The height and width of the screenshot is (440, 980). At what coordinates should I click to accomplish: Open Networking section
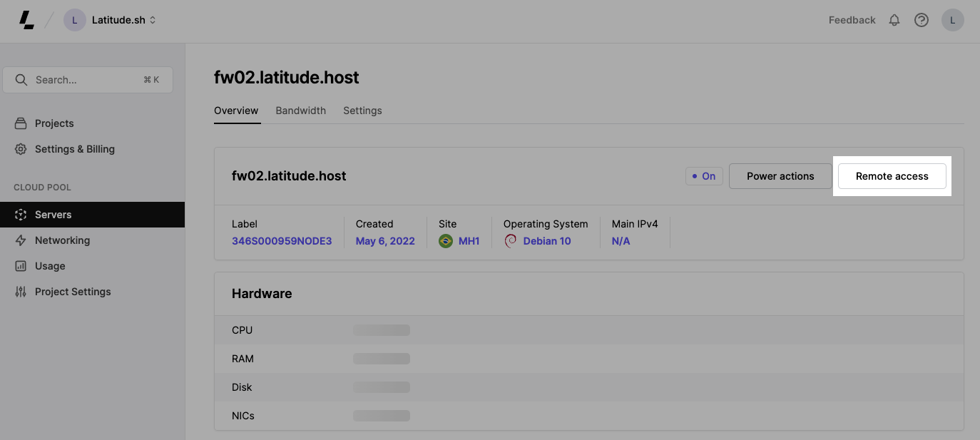pos(62,240)
